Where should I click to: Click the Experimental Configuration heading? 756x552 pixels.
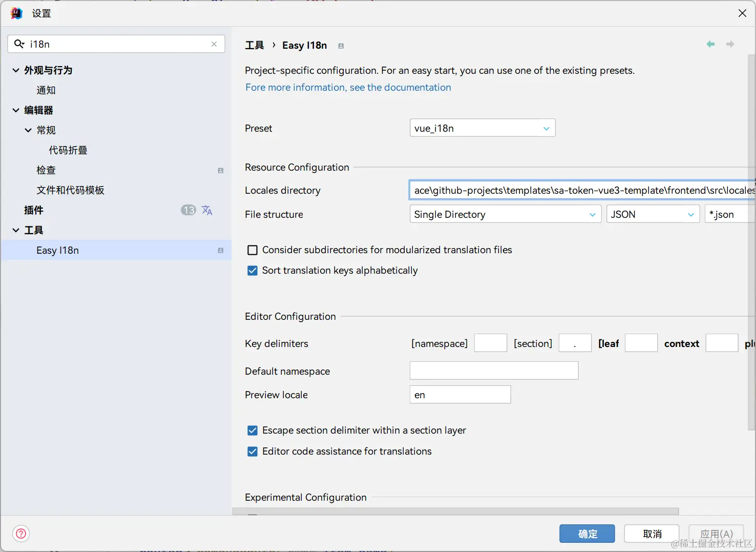(306, 497)
